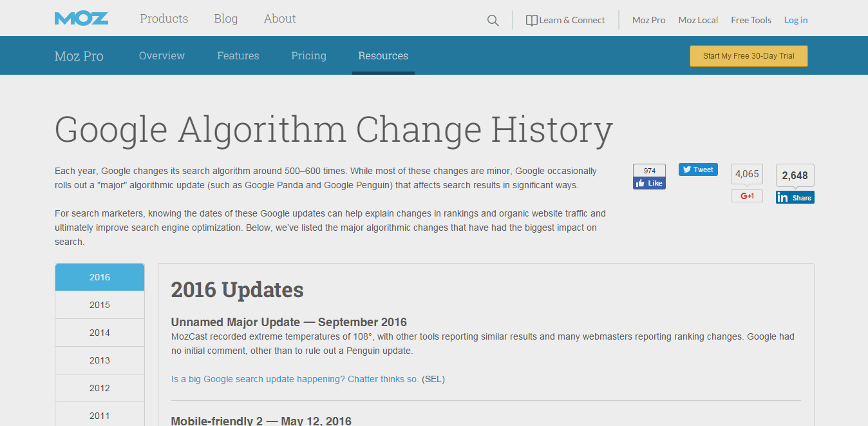Image resolution: width=868 pixels, height=426 pixels.
Task: Select the Resources tab
Action: click(x=383, y=55)
